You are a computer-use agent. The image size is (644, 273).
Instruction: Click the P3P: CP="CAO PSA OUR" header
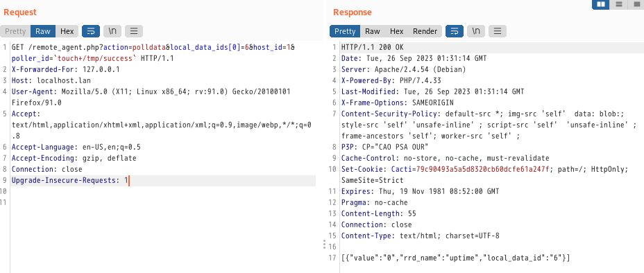coord(385,147)
